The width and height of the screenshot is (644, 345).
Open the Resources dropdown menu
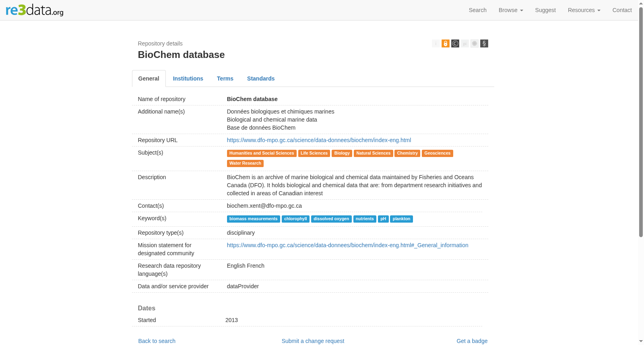584,10
